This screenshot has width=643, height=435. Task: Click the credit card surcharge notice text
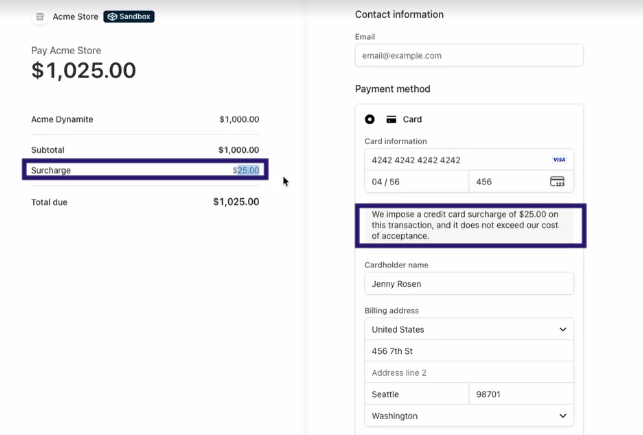point(465,225)
